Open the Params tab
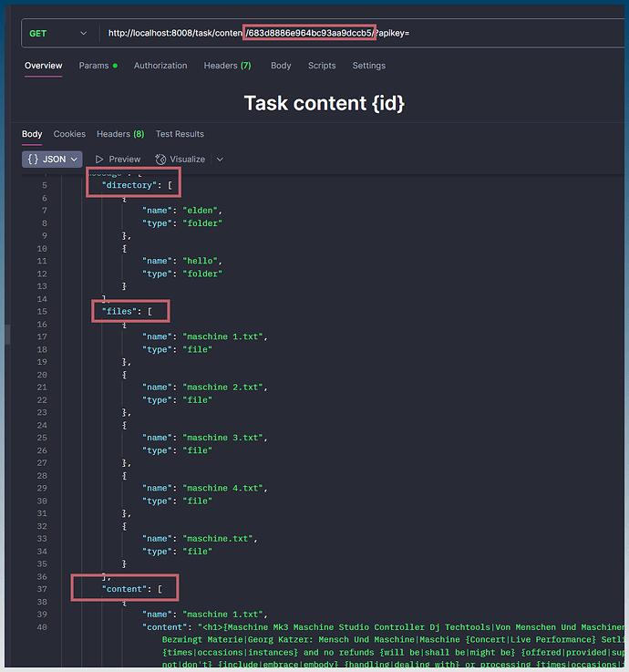 [x=98, y=66]
